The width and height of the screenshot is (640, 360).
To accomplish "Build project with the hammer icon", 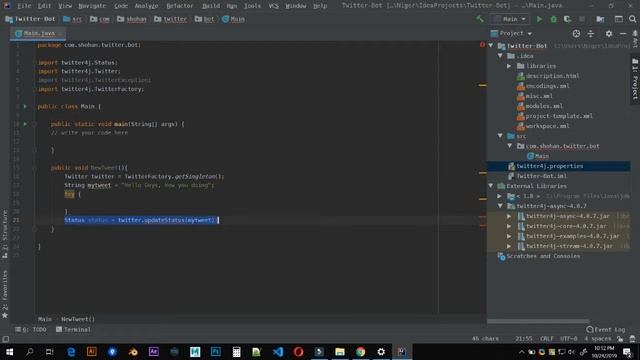I will tap(480, 19).
